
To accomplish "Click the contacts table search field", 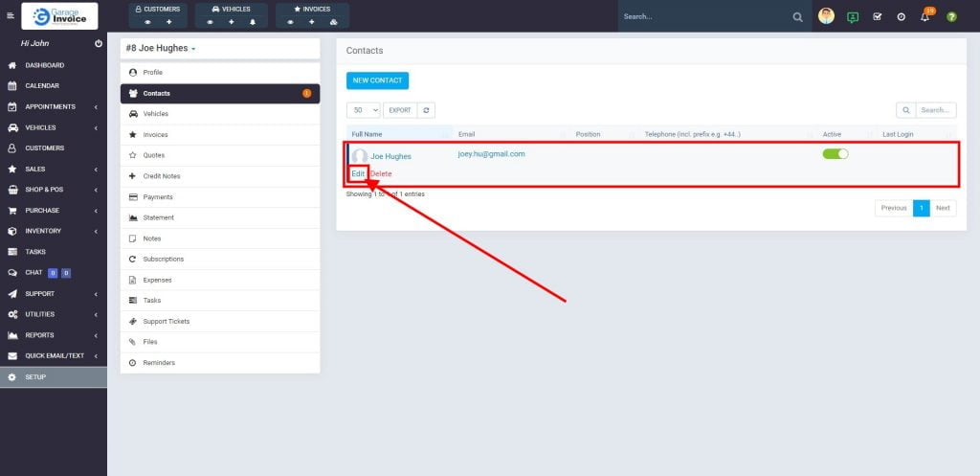I will [935, 110].
